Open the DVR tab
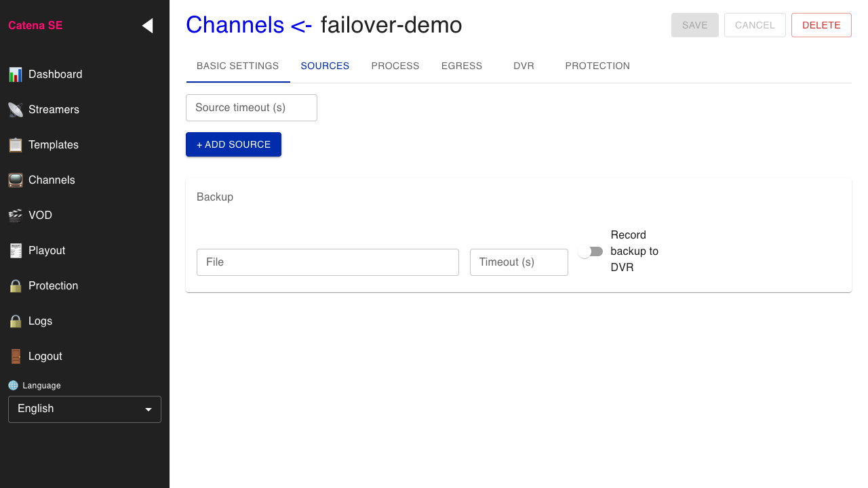The height and width of the screenshot is (488, 868). (524, 66)
